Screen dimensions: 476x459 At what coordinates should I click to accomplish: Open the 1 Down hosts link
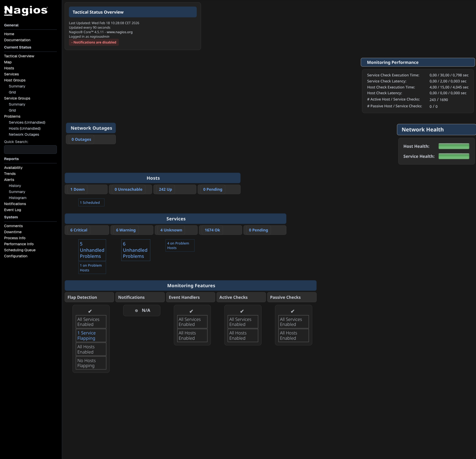pyautogui.click(x=77, y=189)
